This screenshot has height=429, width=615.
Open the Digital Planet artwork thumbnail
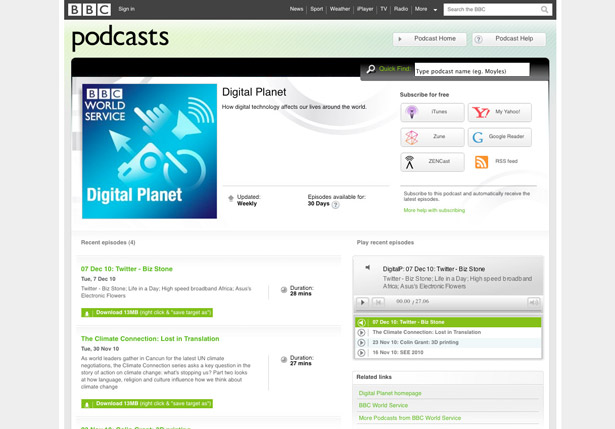coord(149,151)
